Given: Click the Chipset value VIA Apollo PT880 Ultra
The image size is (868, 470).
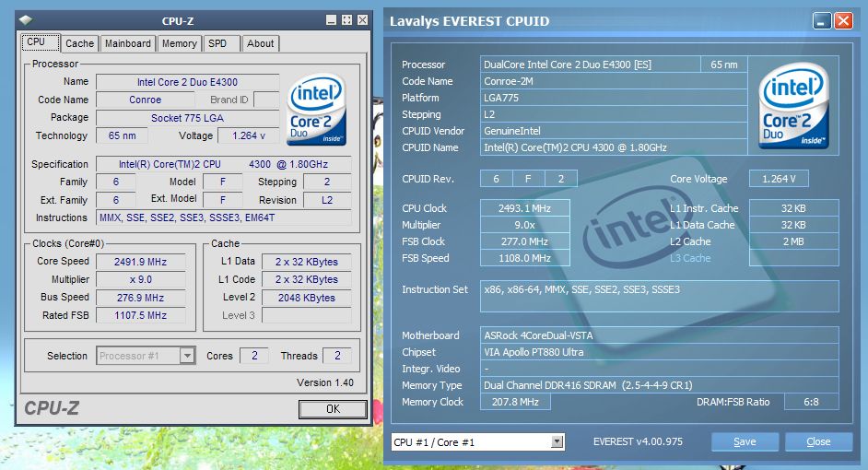Looking at the screenshot, I should [x=660, y=351].
